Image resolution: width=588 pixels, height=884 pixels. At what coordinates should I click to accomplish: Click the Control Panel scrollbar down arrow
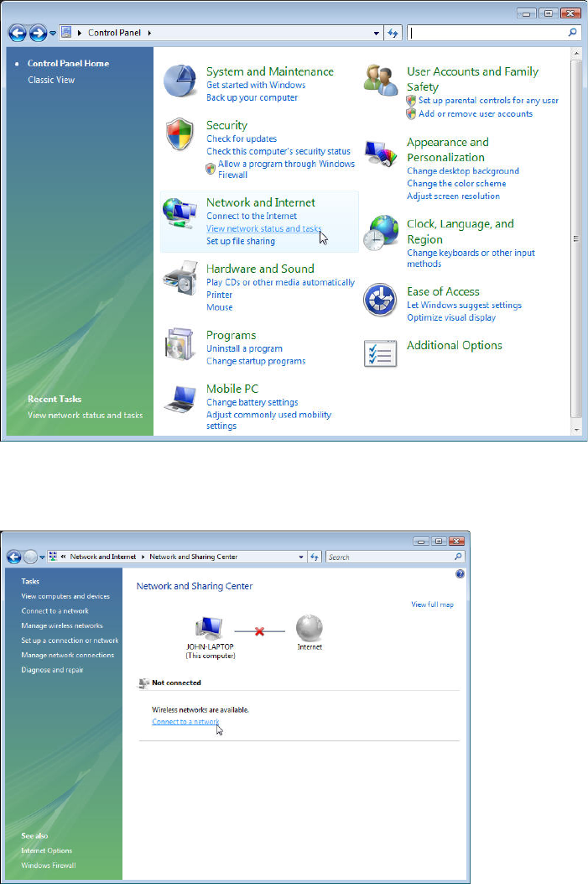pos(575,430)
